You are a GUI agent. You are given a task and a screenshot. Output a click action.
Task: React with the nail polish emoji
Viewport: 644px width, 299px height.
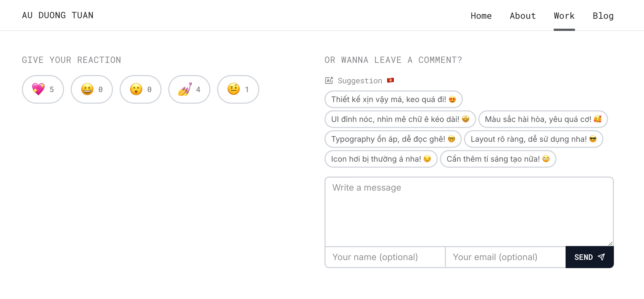click(189, 89)
